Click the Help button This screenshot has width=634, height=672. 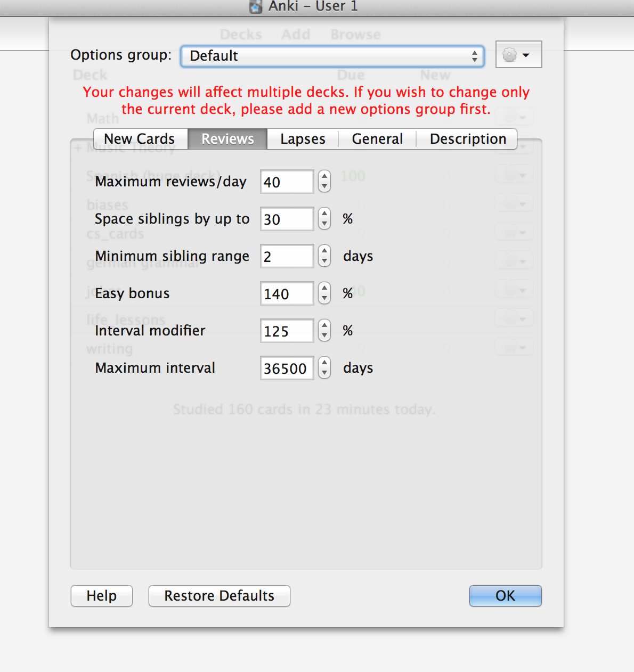102,596
